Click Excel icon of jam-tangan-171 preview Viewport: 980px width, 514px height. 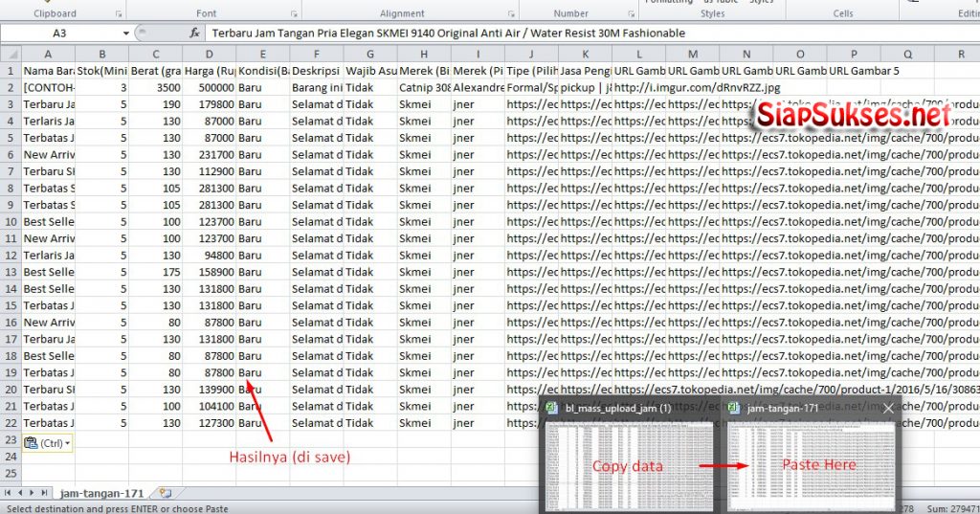(734, 408)
